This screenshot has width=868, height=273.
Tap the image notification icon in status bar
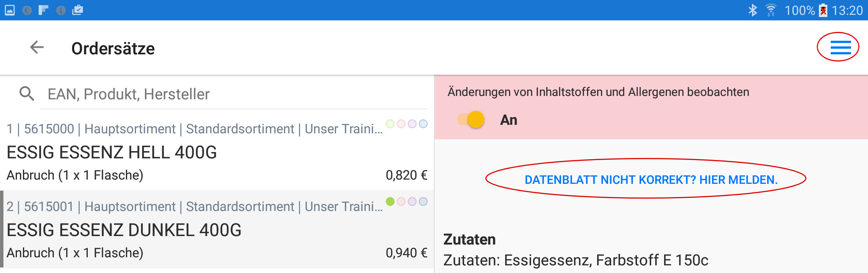10,10
